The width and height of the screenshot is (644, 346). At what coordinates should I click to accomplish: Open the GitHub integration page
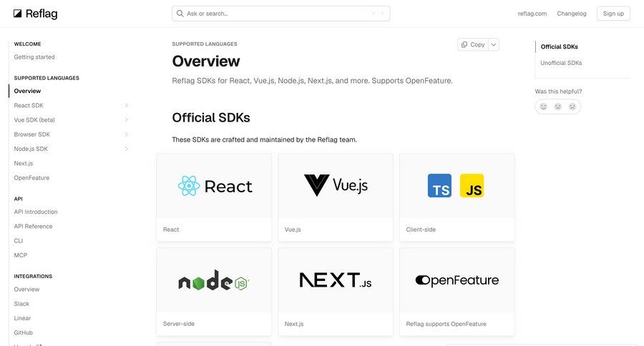click(23, 333)
